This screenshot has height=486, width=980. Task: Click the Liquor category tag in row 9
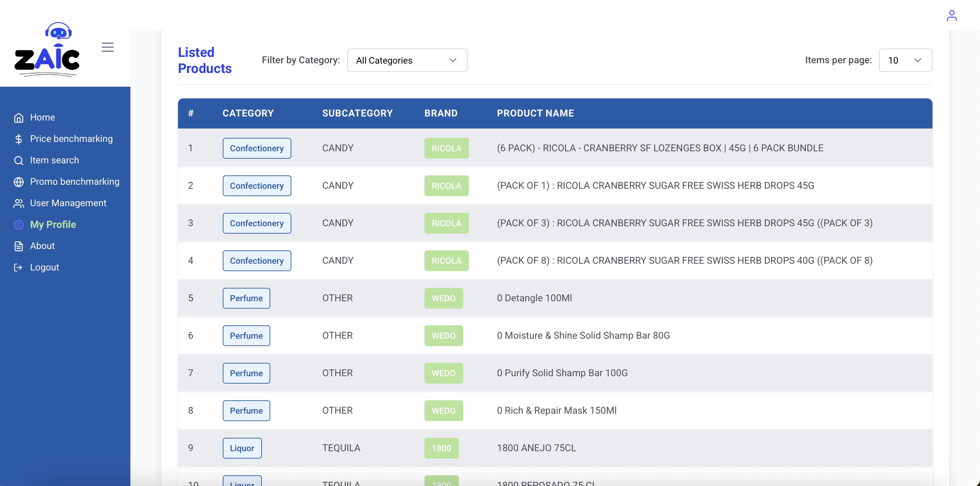(x=242, y=448)
